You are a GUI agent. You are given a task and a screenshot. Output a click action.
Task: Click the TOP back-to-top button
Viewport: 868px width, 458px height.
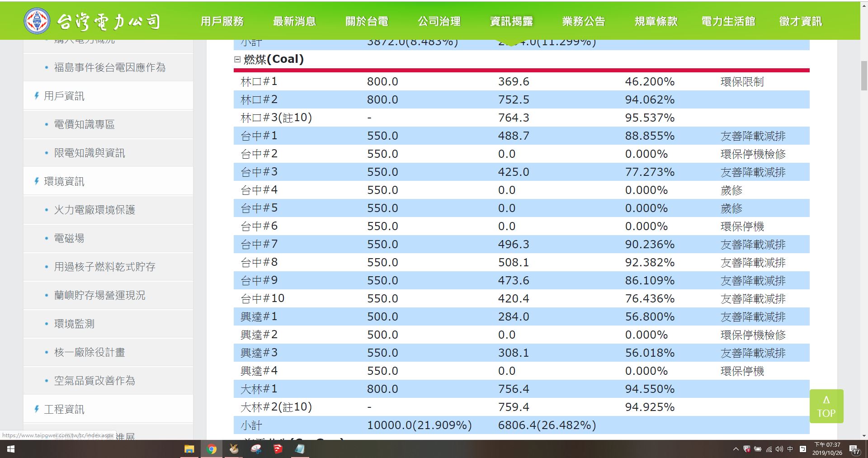(826, 406)
